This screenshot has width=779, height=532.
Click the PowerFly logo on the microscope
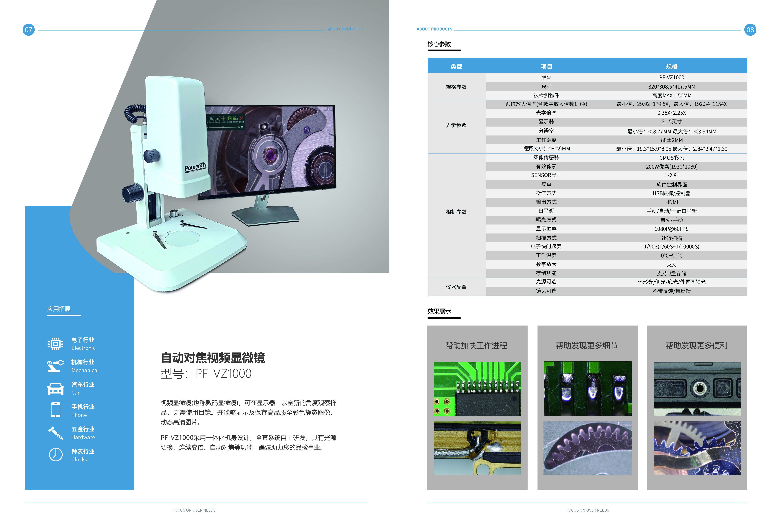tap(195, 167)
